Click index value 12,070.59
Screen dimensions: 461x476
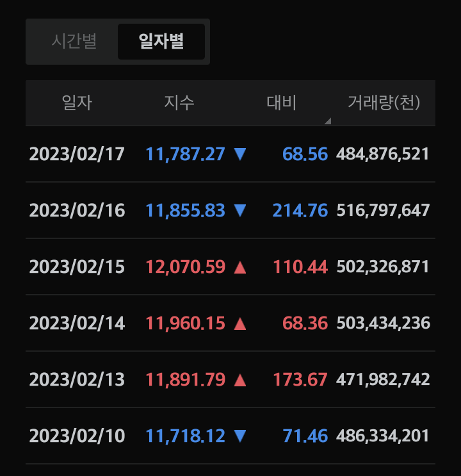[x=186, y=267]
